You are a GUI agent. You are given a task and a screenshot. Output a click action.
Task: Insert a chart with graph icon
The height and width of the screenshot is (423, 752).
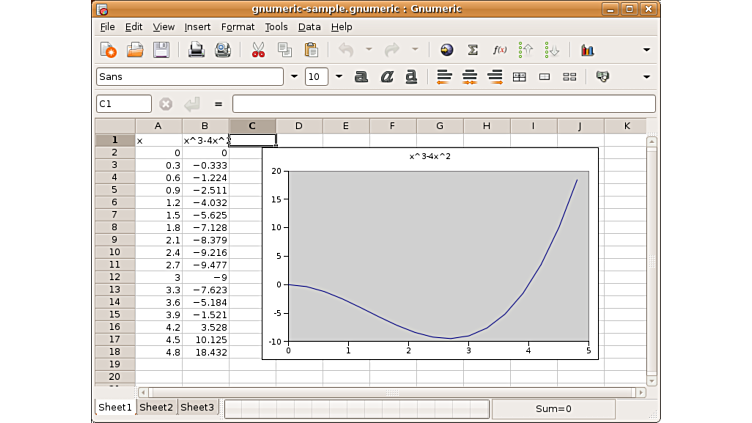(x=587, y=50)
